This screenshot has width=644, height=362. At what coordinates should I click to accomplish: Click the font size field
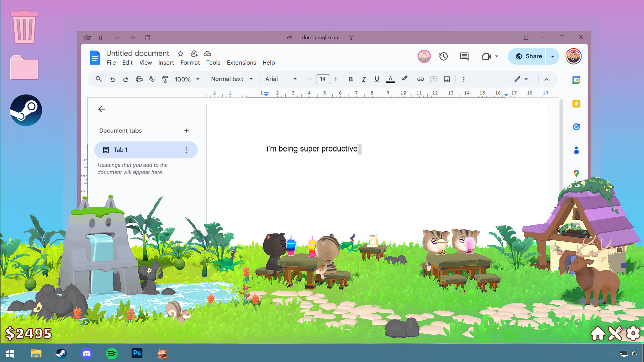(x=323, y=79)
